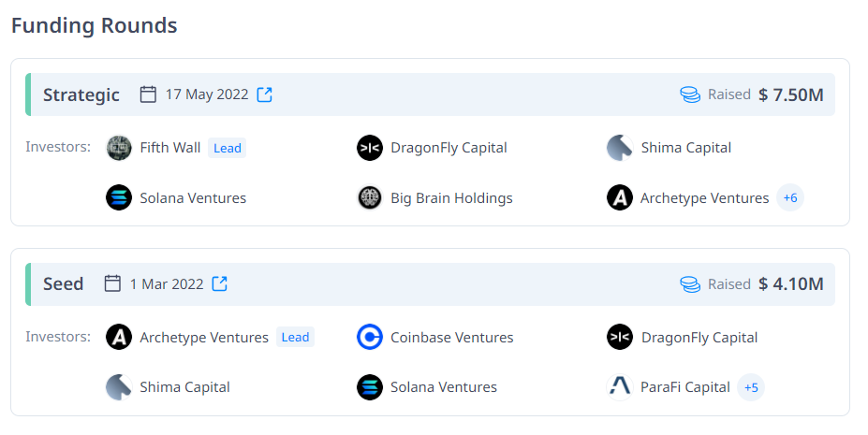Open the Coinbase Ventures investor link
The width and height of the screenshot is (868, 435).
[x=451, y=337]
